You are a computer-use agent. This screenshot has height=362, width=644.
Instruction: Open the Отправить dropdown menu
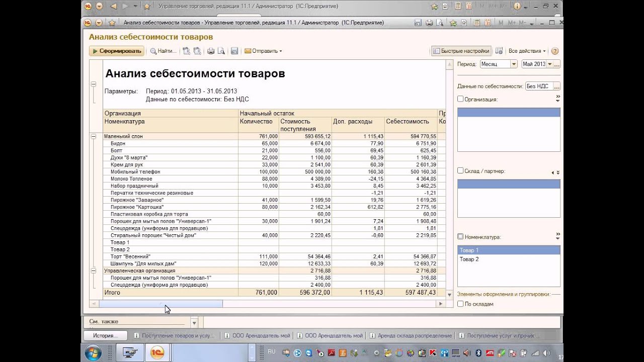point(263,51)
